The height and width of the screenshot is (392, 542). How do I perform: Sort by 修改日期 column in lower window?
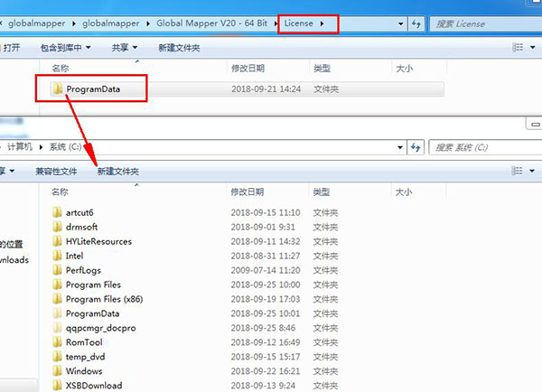tap(248, 191)
